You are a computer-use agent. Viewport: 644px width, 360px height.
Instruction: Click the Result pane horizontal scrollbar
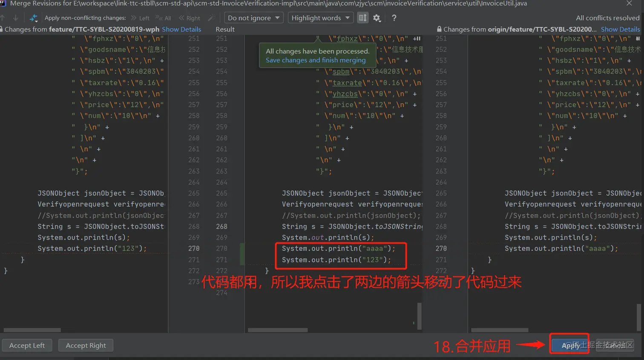pos(278,330)
